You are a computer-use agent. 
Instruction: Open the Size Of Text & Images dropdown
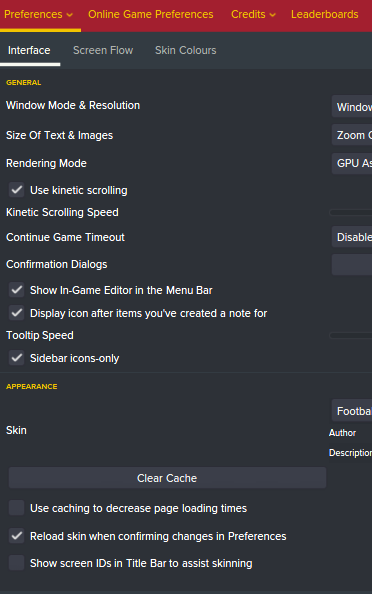click(352, 135)
